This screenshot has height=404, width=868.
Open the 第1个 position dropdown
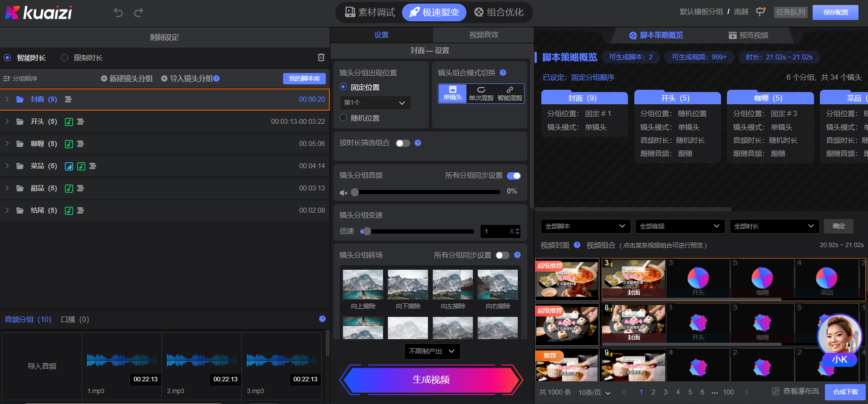[375, 102]
